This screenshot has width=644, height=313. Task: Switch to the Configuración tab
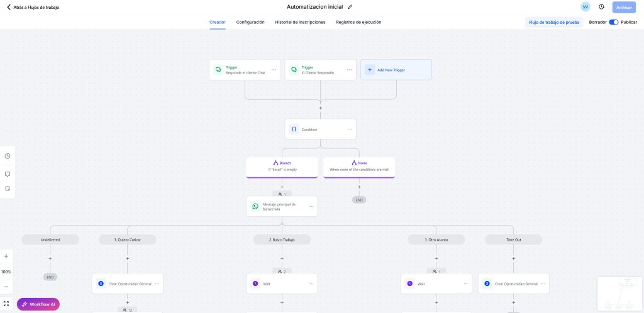click(x=250, y=22)
